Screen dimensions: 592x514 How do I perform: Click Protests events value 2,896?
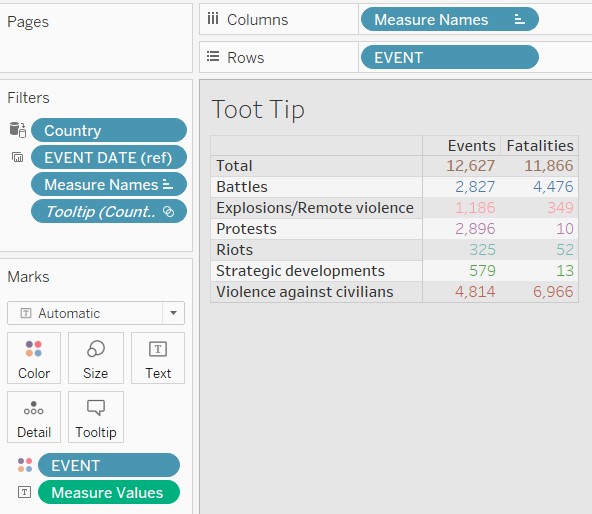point(475,229)
